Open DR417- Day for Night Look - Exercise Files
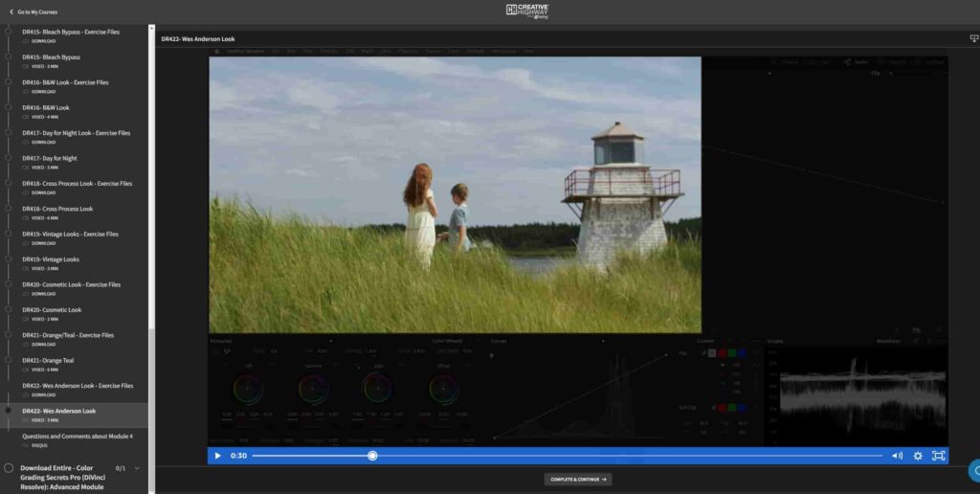This screenshot has width=980, height=494. point(76,133)
